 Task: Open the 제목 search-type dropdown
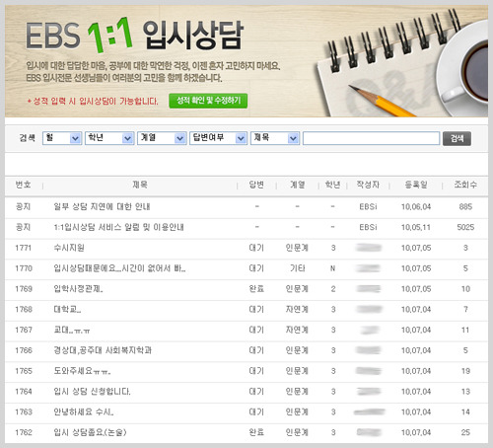[275, 138]
